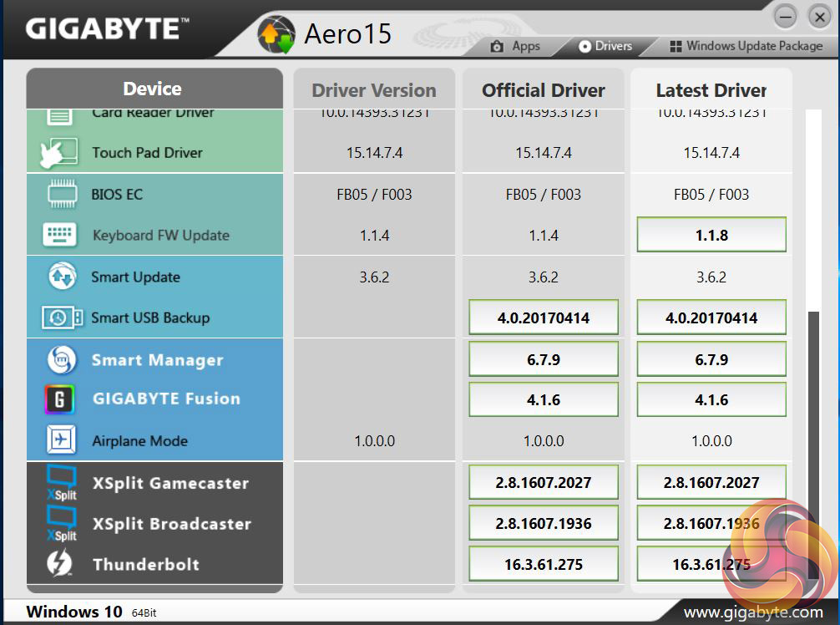Pick official XSplit Gamecaster 2.8.1607.2027 driver
Screen dimensions: 840x625
[x=543, y=482]
